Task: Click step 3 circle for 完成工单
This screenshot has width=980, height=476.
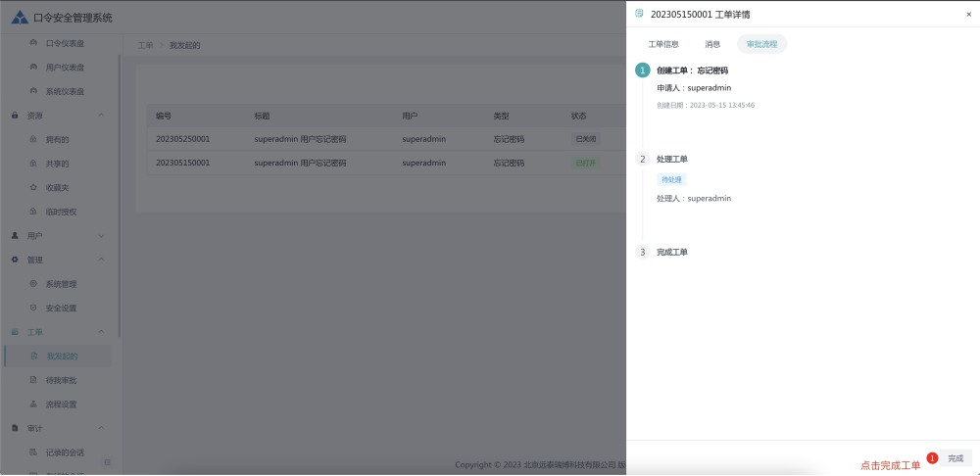Action: pos(643,252)
